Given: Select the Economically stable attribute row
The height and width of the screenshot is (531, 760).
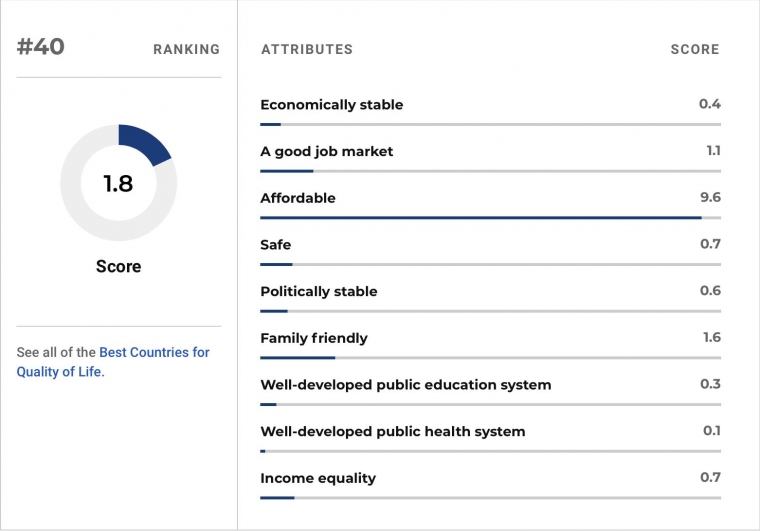Looking at the screenshot, I should coord(491,111).
